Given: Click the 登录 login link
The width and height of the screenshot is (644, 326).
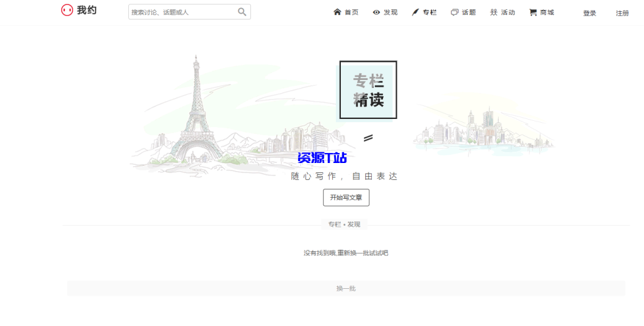Looking at the screenshot, I should coord(589,13).
